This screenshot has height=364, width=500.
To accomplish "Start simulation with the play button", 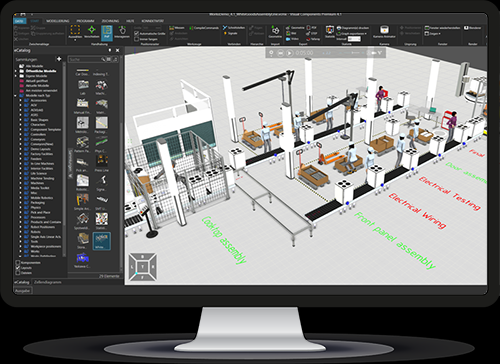I will point(290,53).
